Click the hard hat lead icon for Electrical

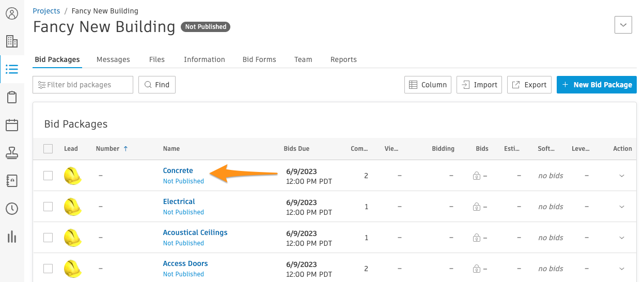(72, 207)
